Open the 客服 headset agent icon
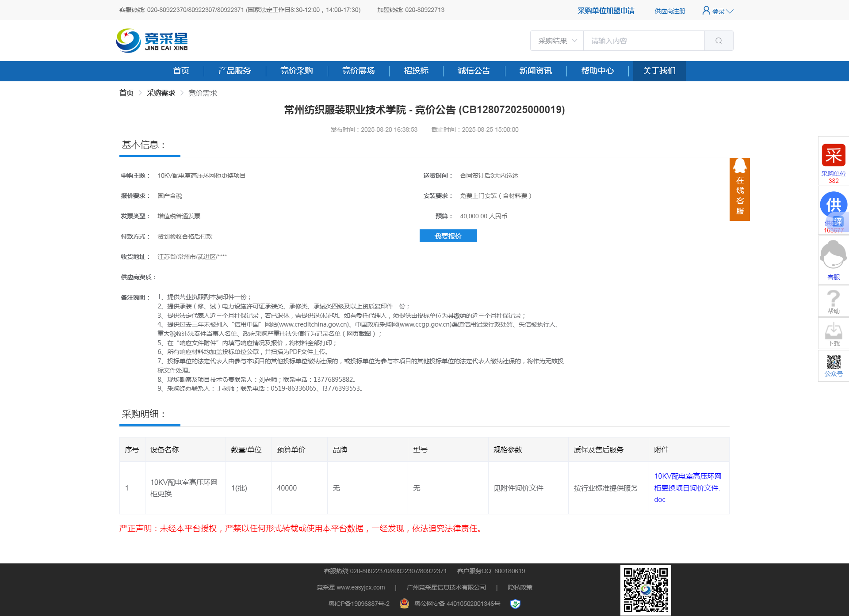The width and height of the screenshot is (849, 616). pos(833,255)
